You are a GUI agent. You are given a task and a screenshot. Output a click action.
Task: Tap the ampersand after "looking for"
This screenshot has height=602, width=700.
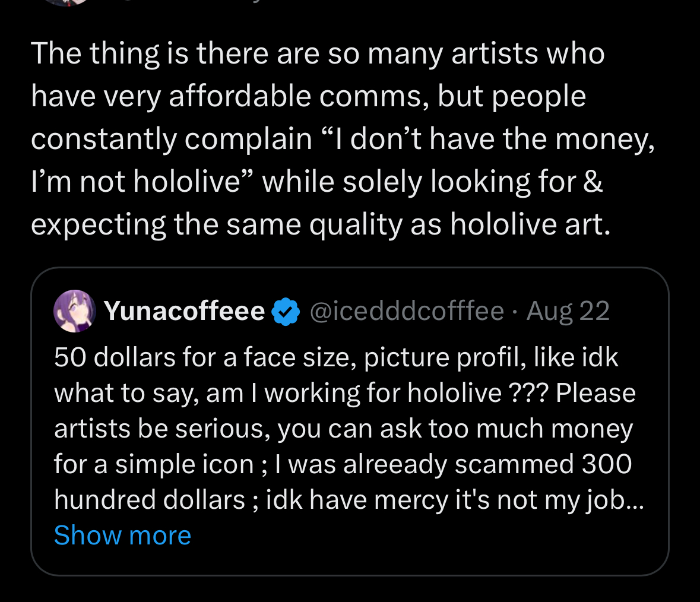[x=593, y=182]
